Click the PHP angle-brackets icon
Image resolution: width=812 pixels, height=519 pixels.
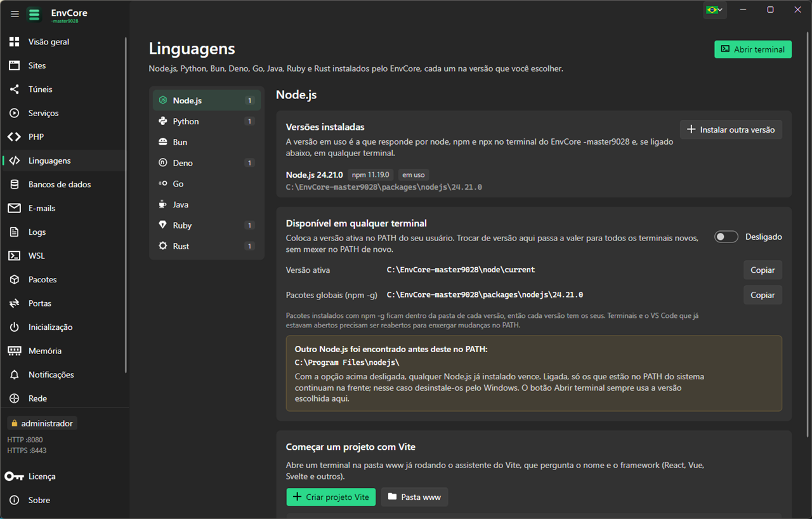(14, 137)
